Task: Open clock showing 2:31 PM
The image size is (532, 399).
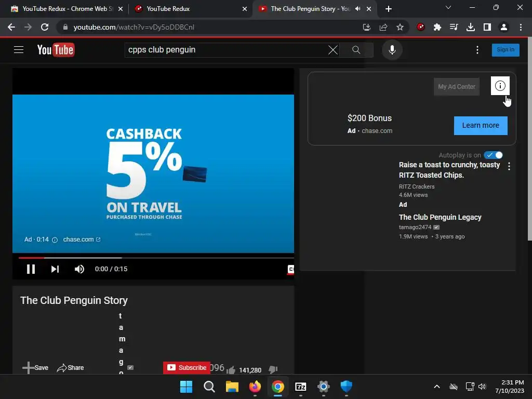Action: [509, 387]
